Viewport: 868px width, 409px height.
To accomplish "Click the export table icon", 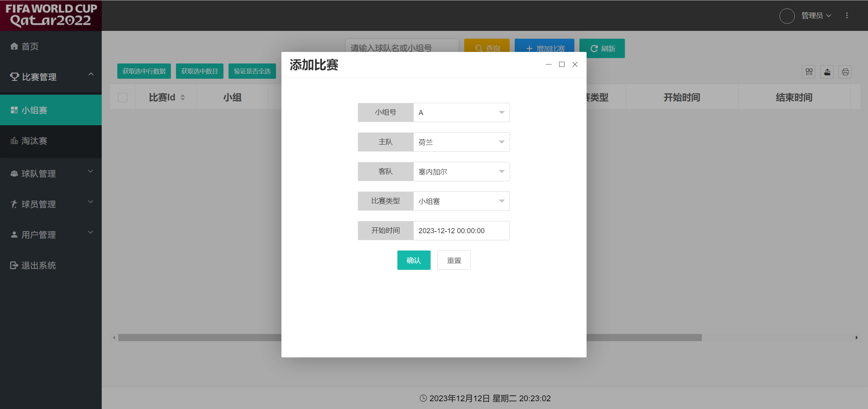I will (x=827, y=72).
